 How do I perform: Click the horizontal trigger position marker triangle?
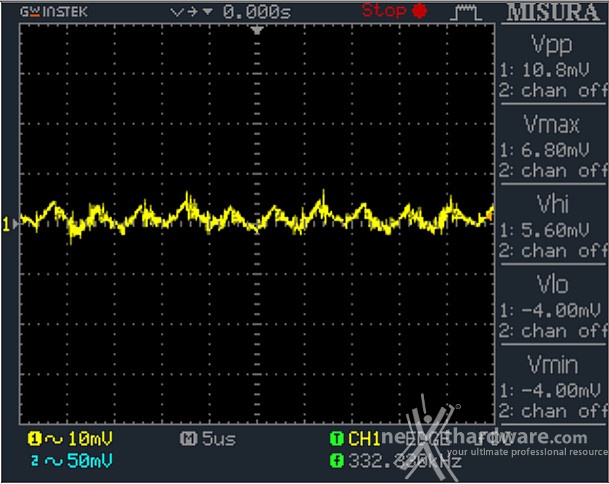[x=257, y=30]
